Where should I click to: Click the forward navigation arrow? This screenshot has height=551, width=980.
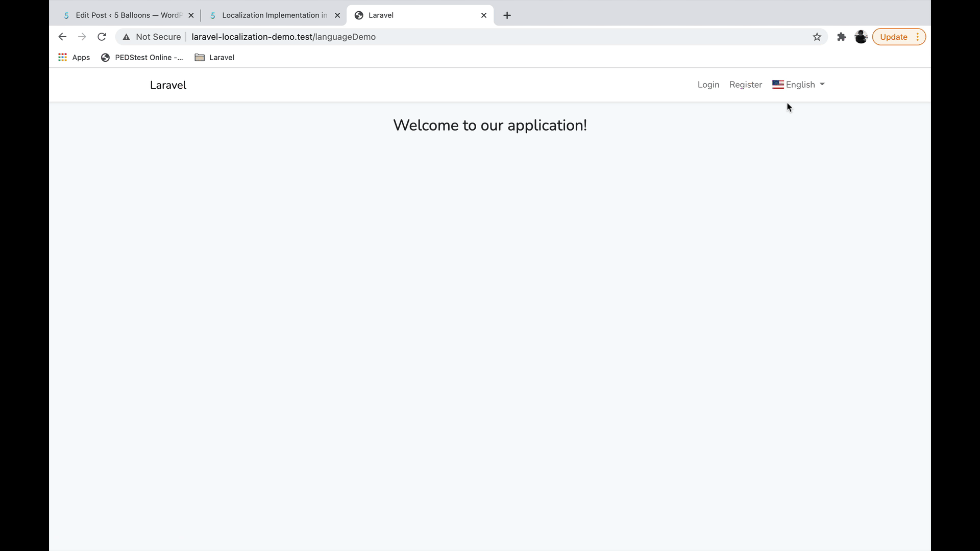pos(82,37)
